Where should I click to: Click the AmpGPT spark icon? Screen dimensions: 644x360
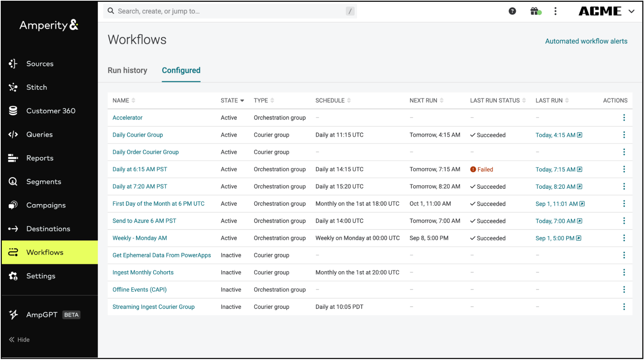click(x=13, y=314)
